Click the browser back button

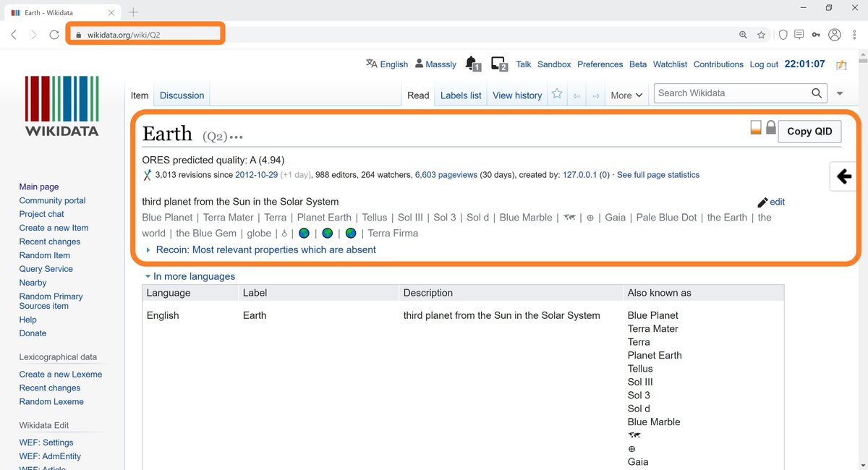(14, 35)
